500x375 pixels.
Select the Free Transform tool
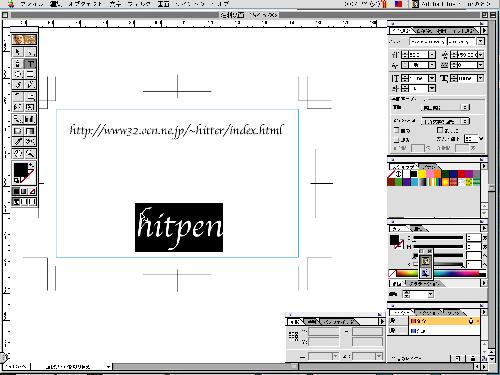(30, 107)
